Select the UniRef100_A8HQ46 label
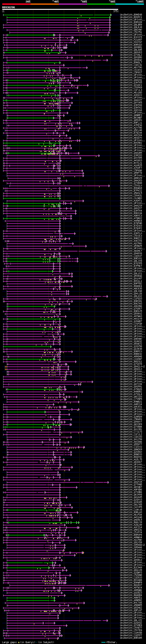The image size is (146, 644). pyautogui.click(x=131, y=357)
